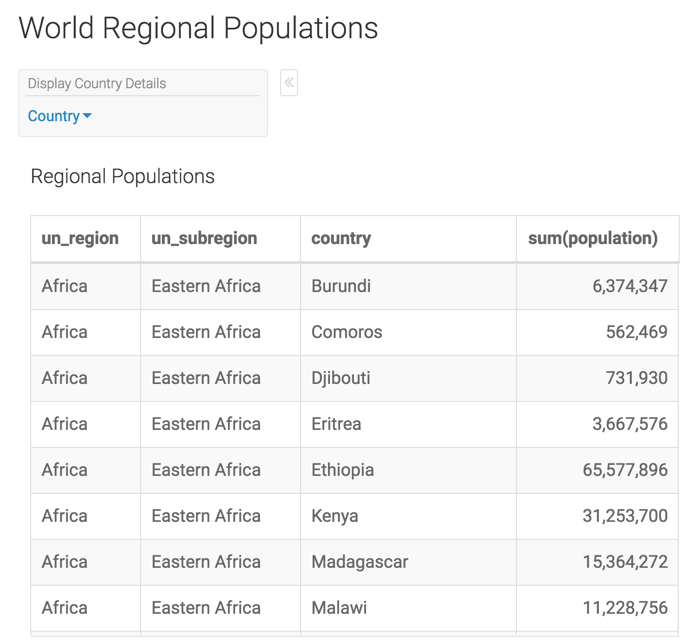Click Ethiopia's population value 65,577,896
Screen dimensions: 694x640
(625, 470)
